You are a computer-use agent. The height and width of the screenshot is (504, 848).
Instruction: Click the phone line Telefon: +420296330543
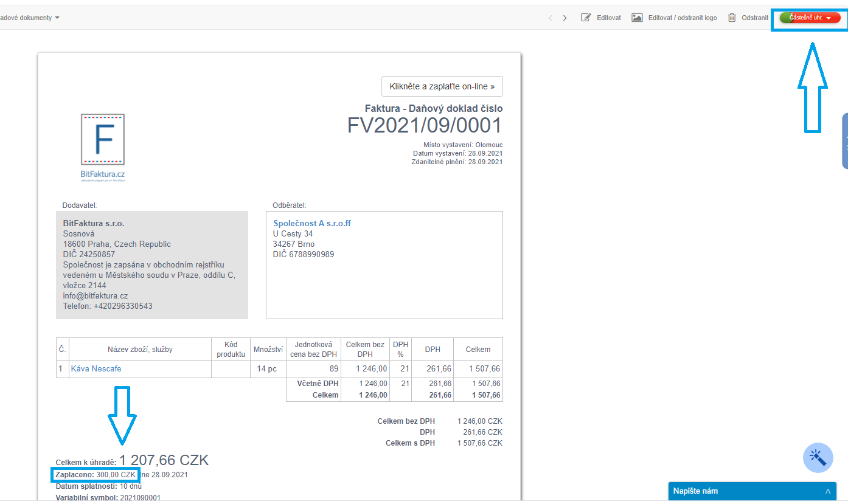click(108, 306)
